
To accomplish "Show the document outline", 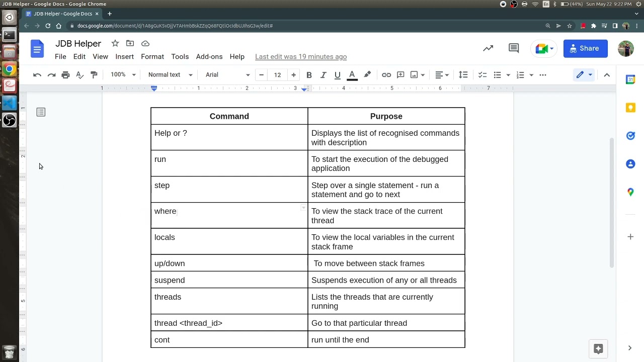I will coord(41,112).
